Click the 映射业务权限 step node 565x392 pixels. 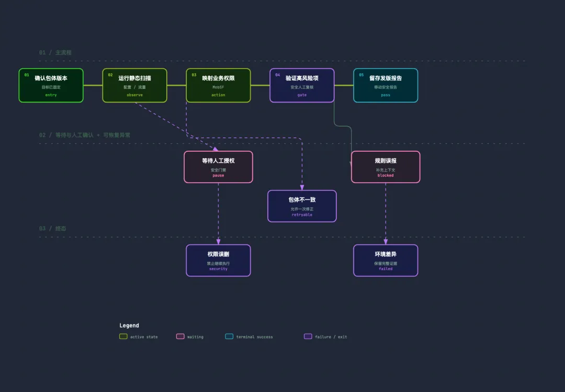tap(218, 85)
